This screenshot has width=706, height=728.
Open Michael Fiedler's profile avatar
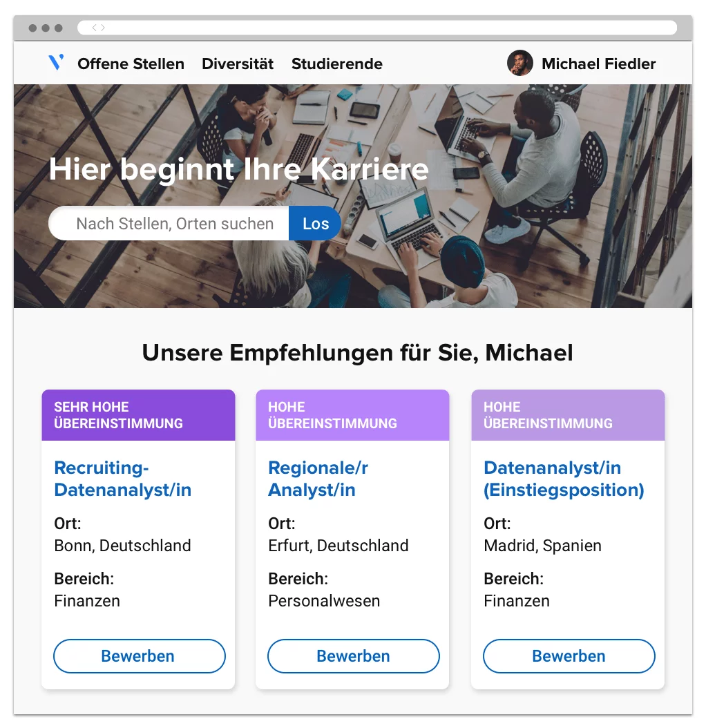(519, 63)
